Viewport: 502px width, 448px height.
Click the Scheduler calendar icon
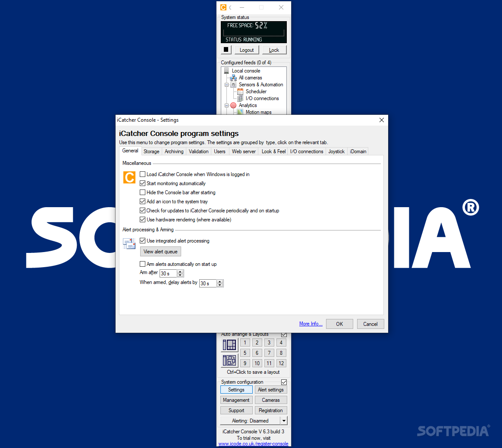240,91
